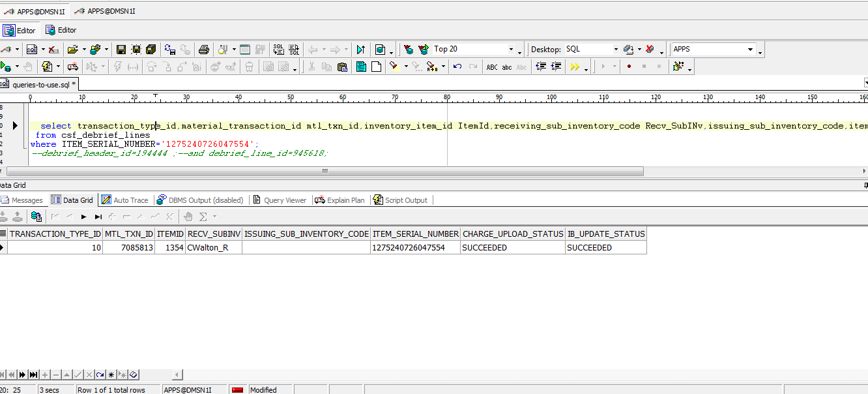Image resolution: width=868 pixels, height=394 pixels.
Task: Run Explain Plan ambulance toolbar icon
Action: (x=72, y=67)
